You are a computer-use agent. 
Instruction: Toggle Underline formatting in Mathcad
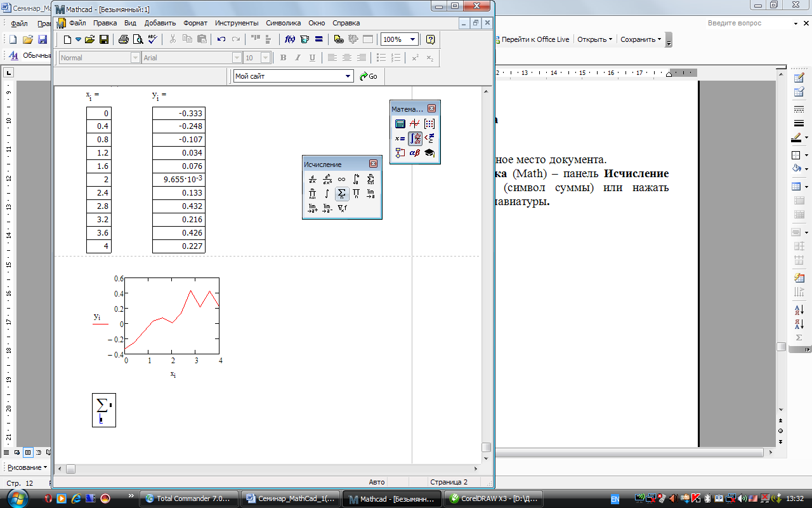[x=312, y=58]
